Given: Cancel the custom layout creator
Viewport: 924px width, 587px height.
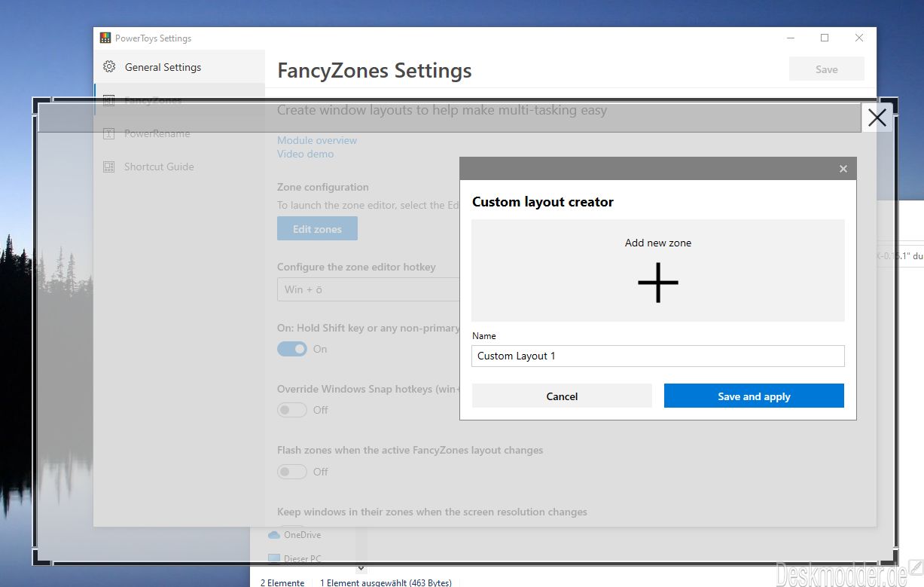Looking at the screenshot, I should pos(562,396).
